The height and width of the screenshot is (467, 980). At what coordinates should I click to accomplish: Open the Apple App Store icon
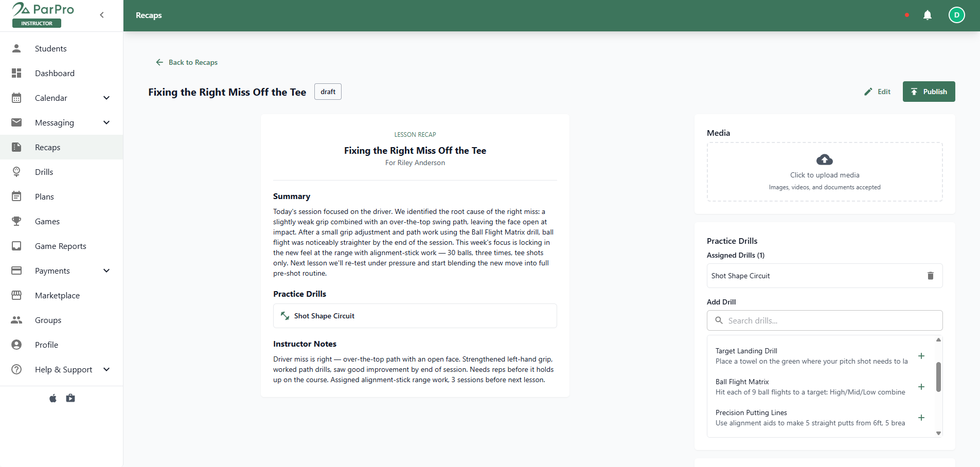(x=53, y=398)
